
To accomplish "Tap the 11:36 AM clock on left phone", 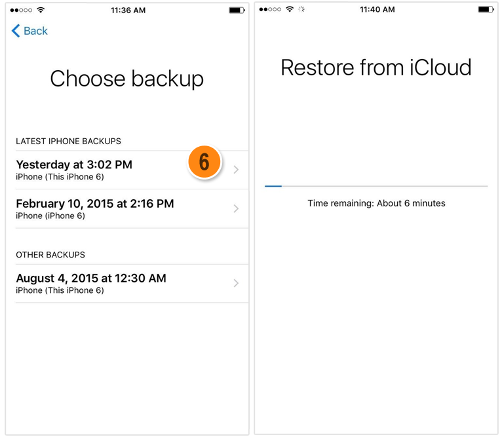I will click(x=128, y=10).
